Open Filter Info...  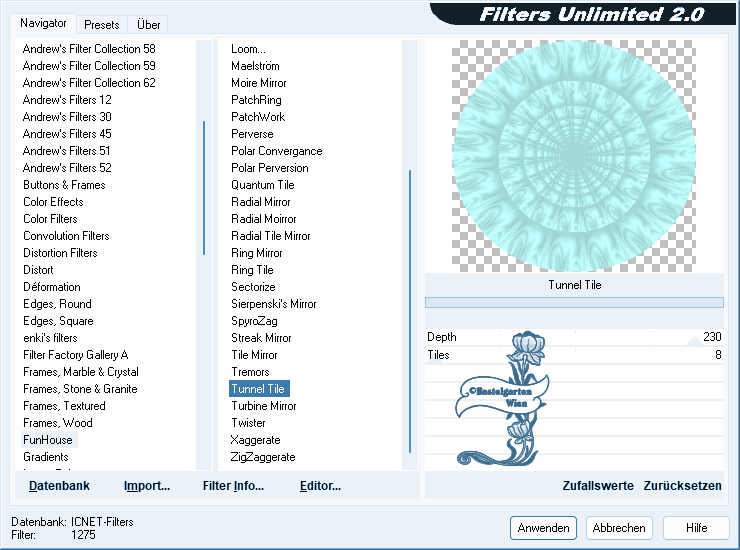click(233, 486)
